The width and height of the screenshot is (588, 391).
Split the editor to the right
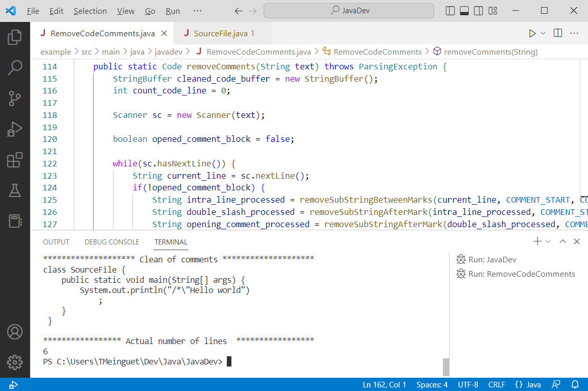(558, 34)
